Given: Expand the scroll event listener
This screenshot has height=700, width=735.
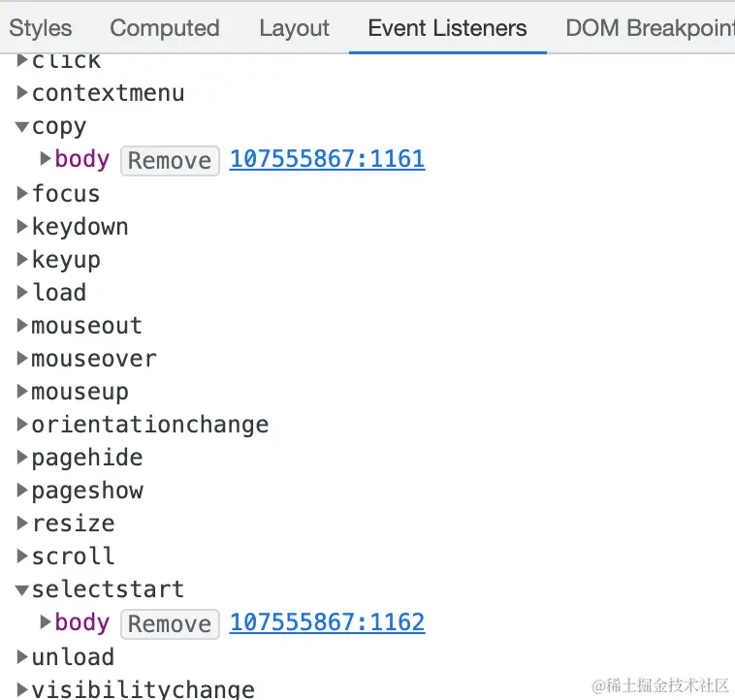Looking at the screenshot, I should coord(22,557).
